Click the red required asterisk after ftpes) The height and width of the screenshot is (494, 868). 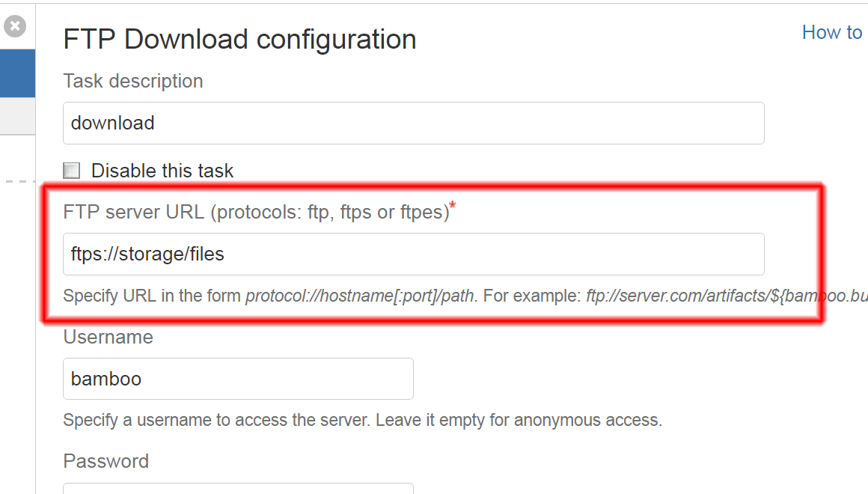(452, 206)
